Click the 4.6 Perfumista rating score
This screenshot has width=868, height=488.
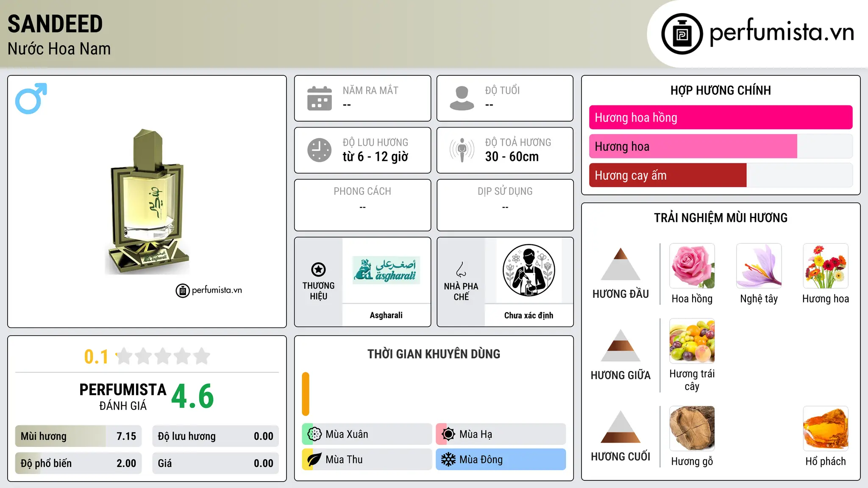click(192, 396)
